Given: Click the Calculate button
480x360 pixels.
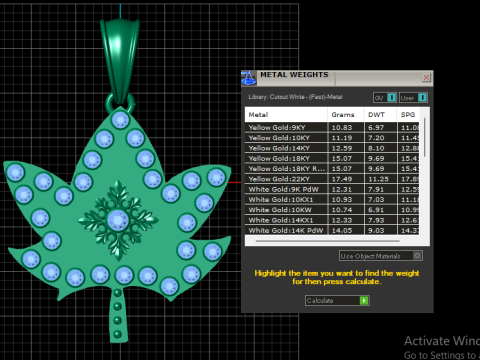Looking at the screenshot, I should pos(337,300).
